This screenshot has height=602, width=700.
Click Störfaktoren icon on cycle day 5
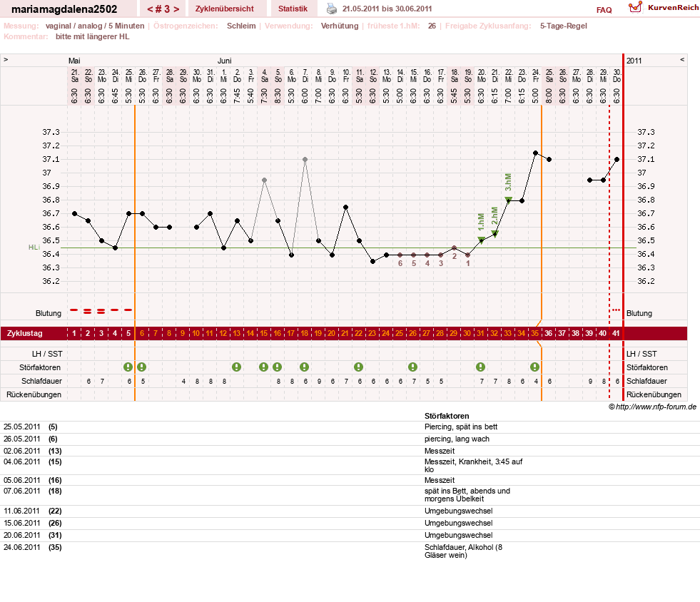pyautogui.click(x=128, y=367)
